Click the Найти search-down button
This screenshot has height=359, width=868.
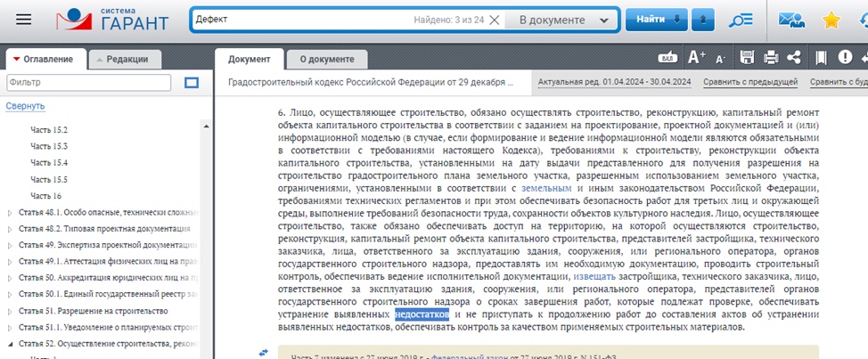pyautogui.click(x=657, y=20)
